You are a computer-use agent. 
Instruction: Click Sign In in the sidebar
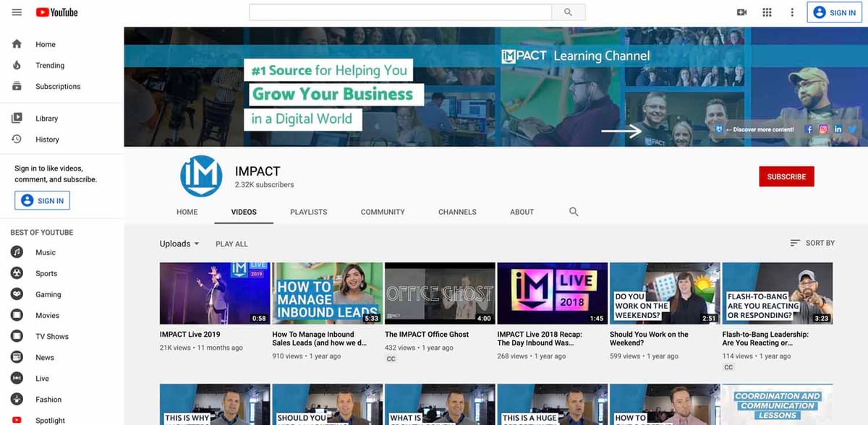coord(42,200)
